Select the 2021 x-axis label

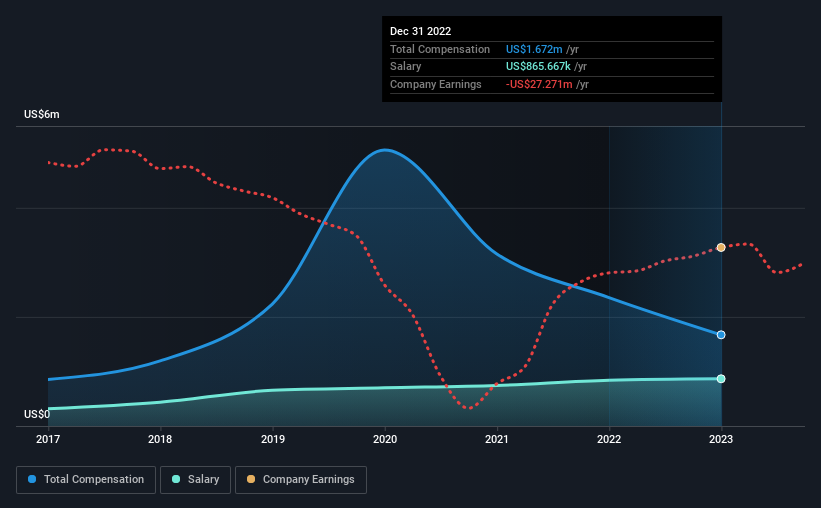(x=497, y=439)
